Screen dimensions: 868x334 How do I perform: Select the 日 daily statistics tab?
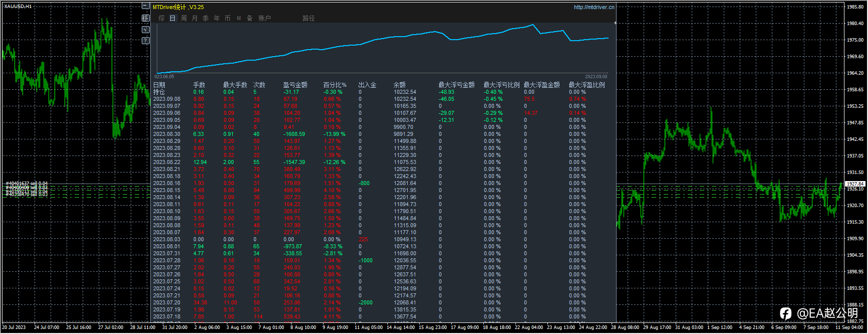(x=172, y=18)
